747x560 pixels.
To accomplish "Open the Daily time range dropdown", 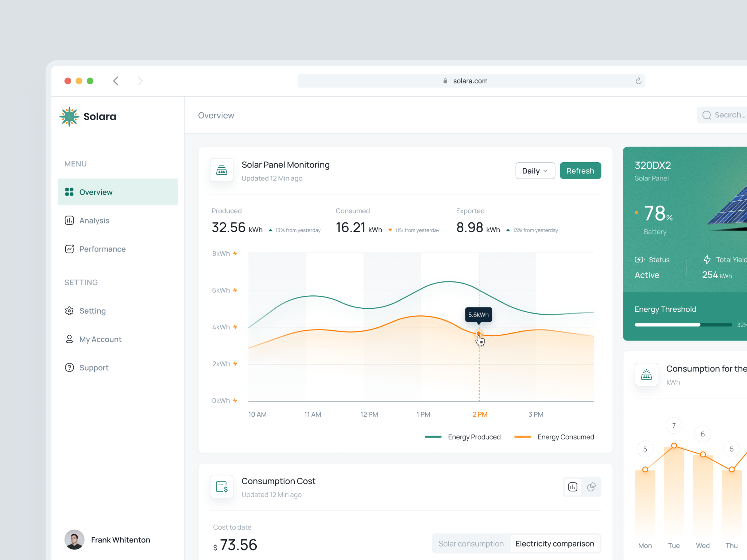I will point(535,171).
